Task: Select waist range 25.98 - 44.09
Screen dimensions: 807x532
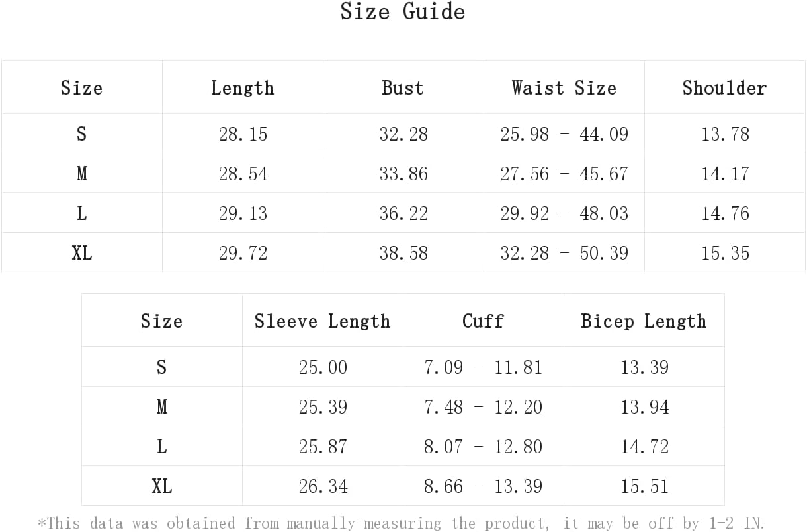Action: click(564, 134)
